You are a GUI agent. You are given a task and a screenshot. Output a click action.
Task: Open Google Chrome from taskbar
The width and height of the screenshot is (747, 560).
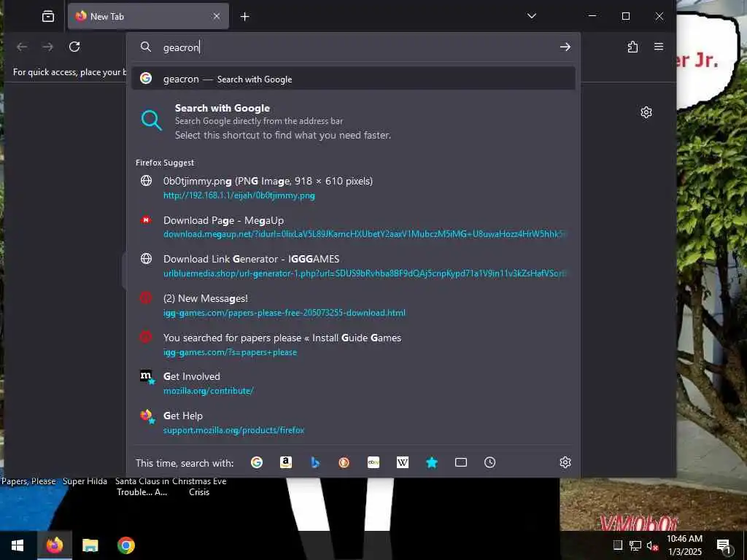tap(126, 545)
